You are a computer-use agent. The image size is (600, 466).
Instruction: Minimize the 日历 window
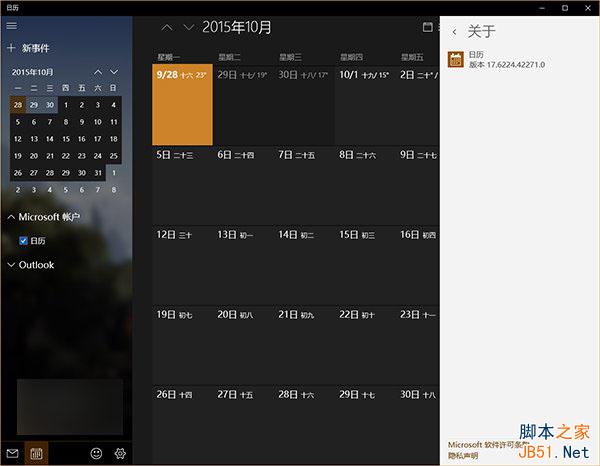542,8
